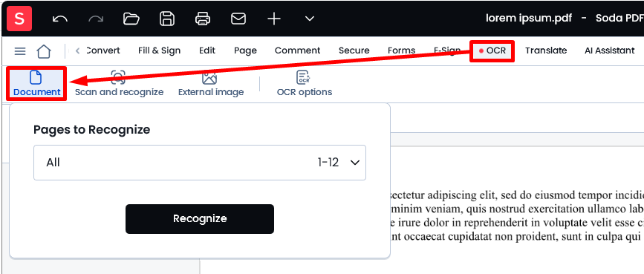Select the Document OCR button
The image size is (644, 274).
(x=37, y=84)
